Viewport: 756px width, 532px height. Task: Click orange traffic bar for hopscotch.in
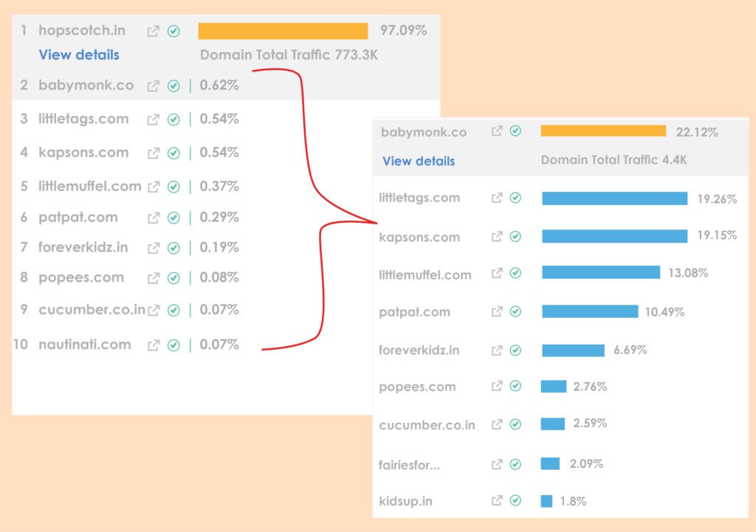(x=283, y=31)
